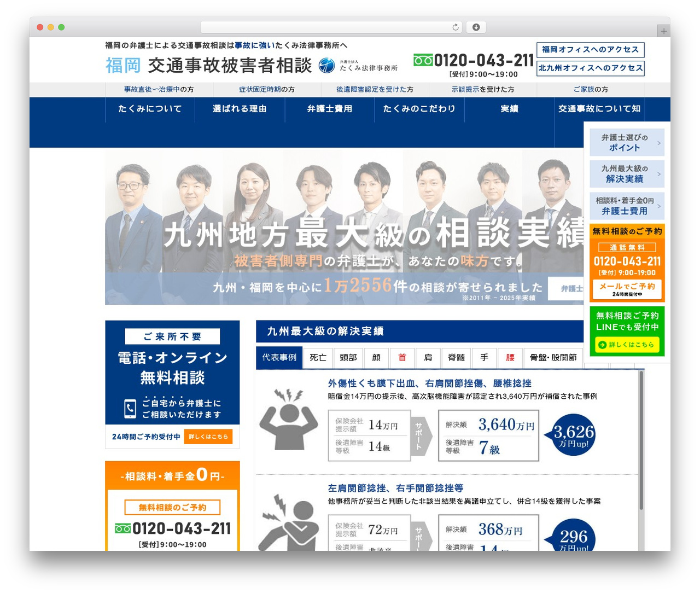
Task: Click orange 詳しくはこちら button under 24時間ご予約受付中
Action: [208, 437]
